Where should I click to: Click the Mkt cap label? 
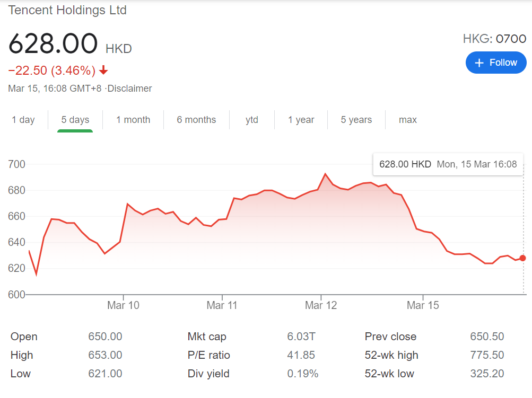[x=207, y=337]
